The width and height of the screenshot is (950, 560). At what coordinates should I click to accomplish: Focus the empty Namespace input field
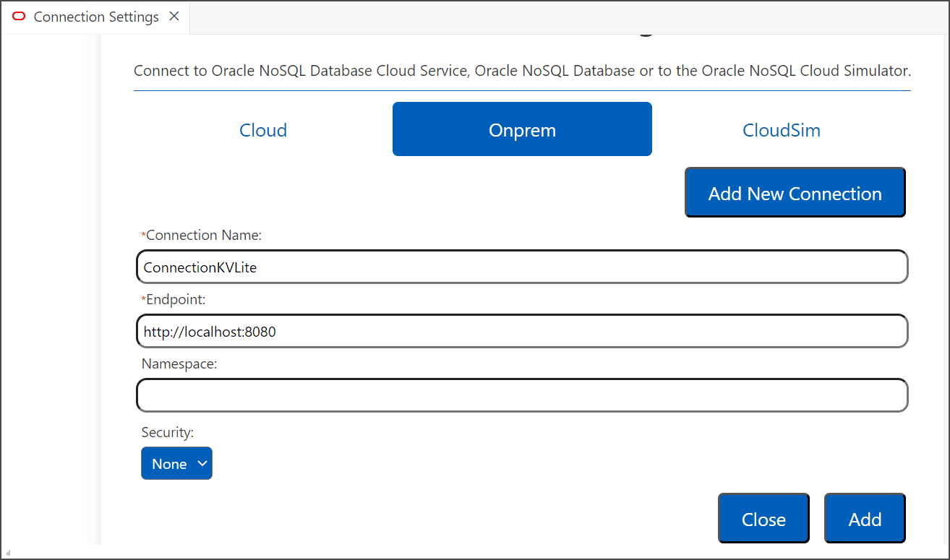[522, 395]
